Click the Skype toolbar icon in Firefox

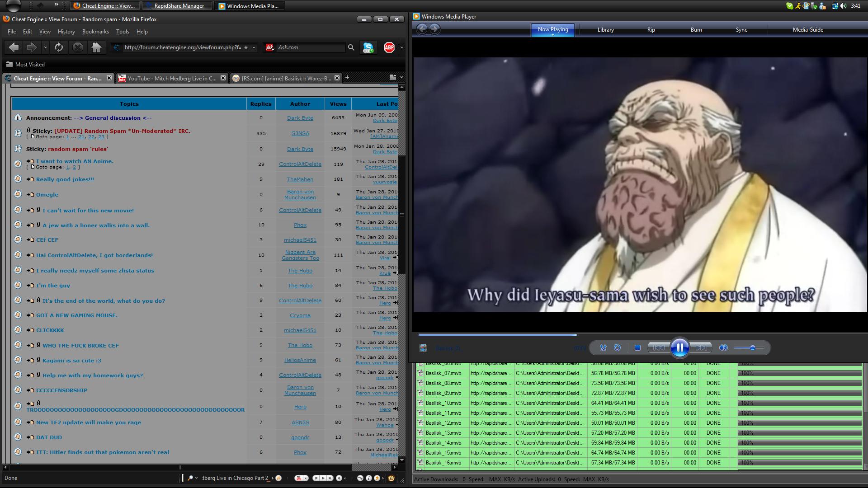[x=368, y=47]
